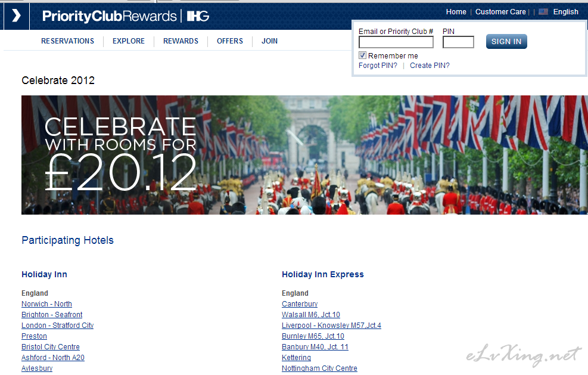Open the Preston hotel link
The width and height of the screenshot is (588, 375).
point(34,336)
